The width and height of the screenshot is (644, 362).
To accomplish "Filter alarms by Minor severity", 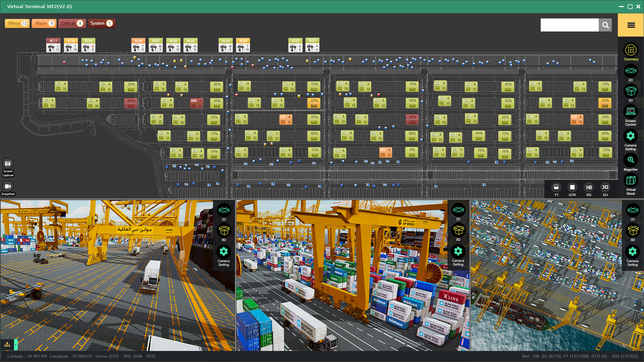I will pyautogui.click(x=17, y=23).
